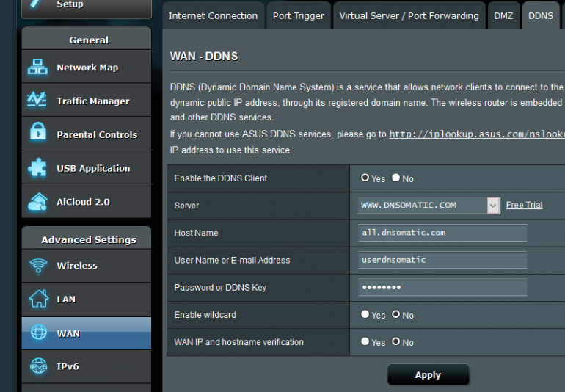565x392 pixels.
Task: Enable DDNS Client with Yes radio
Action: (x=365, y=178)
